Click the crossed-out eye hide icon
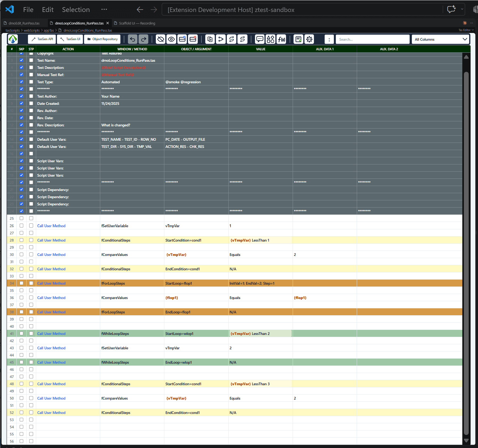 161,39
